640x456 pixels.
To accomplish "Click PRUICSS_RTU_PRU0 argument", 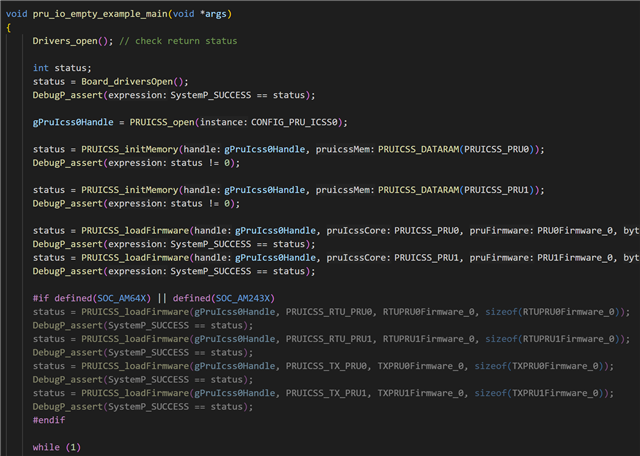I will [x=329, y=312].
